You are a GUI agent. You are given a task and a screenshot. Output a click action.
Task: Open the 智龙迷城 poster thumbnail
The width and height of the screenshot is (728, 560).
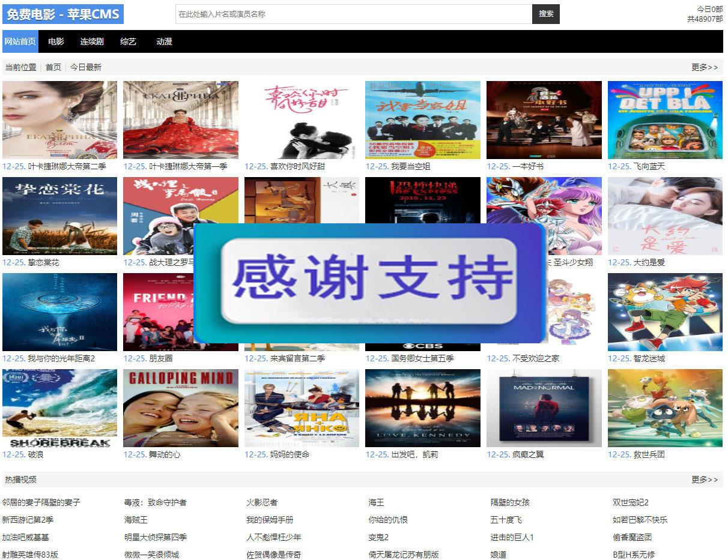(x=666, y=312)
